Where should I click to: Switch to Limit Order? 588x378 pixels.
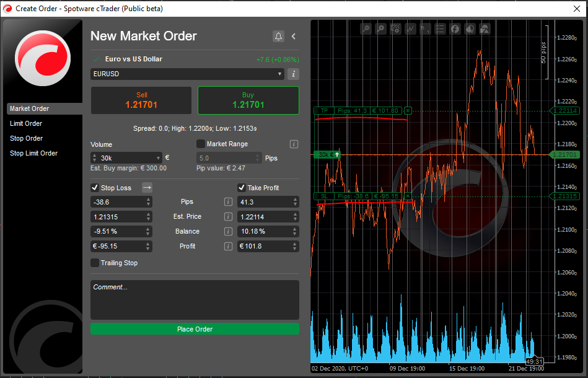[26, 123]
